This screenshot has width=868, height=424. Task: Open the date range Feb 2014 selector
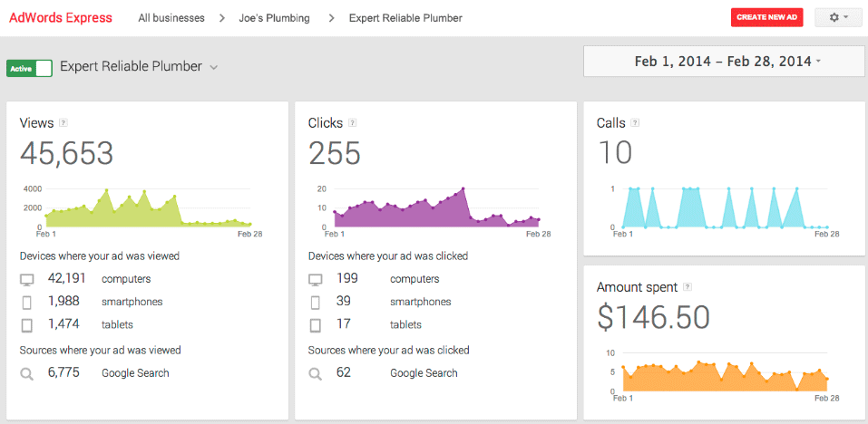723,62
